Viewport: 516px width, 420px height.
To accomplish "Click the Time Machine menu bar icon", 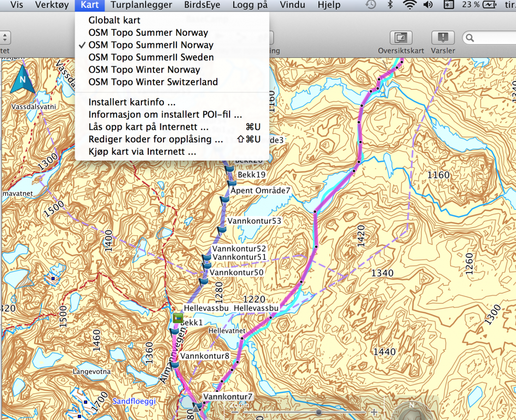I will (371, 5).
